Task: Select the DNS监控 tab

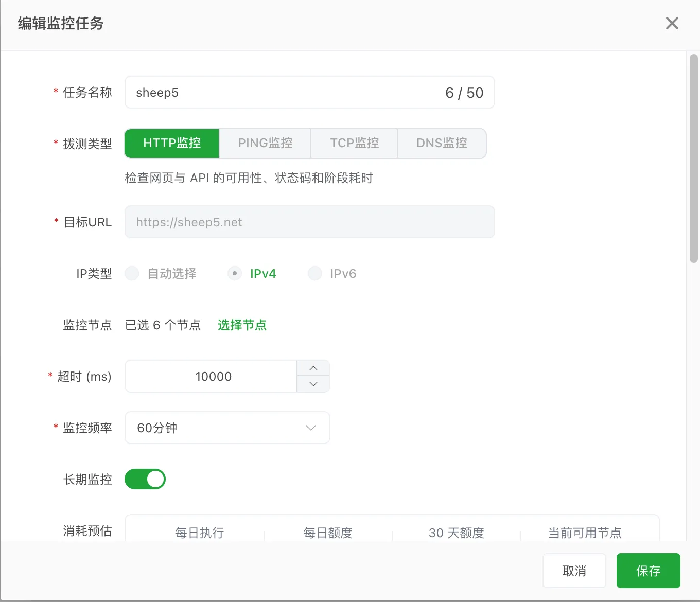Action: [442, 143]
